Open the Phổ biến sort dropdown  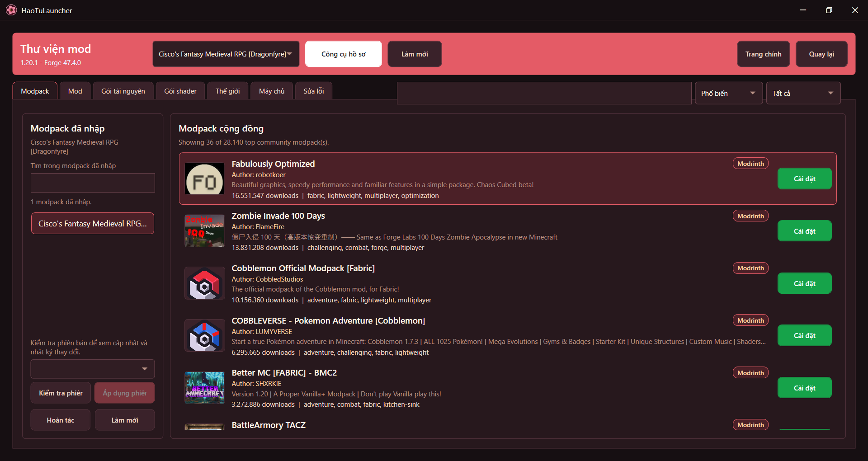pos(729,93)
